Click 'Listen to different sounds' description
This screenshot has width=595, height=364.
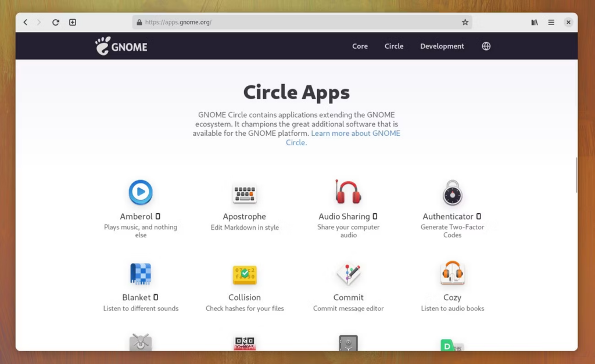tap(141, 309)
